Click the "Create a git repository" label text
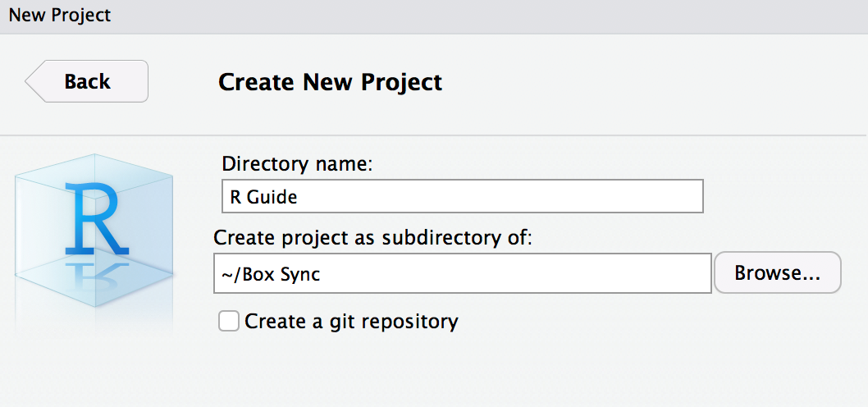868x407 pixels. (x=351, y=321)
